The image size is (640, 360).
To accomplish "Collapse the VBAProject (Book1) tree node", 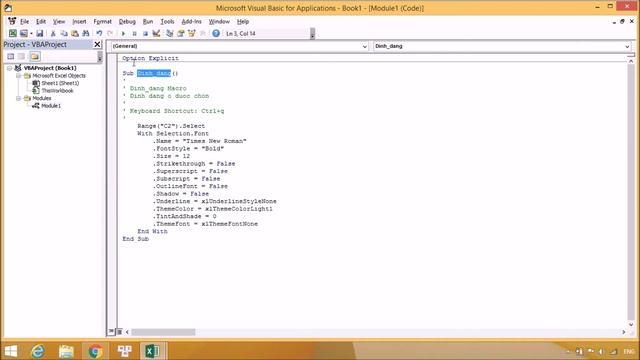I will 9,68.
